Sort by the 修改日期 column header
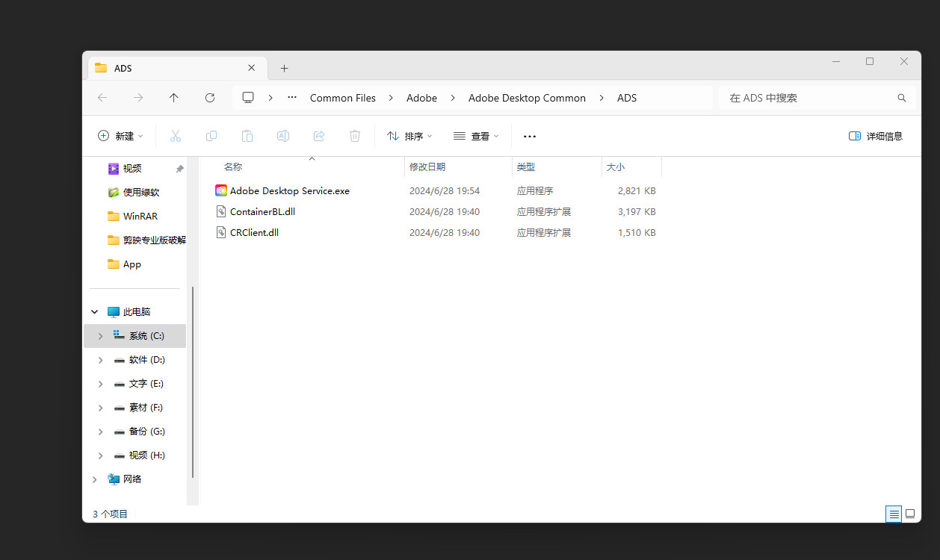This screenshot has width=940, height=560. coord(427,167)
